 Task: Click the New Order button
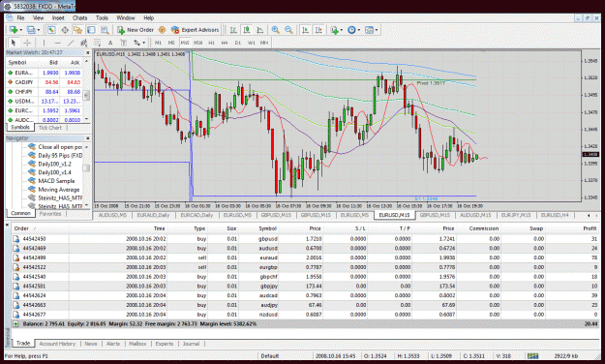[136, 30]
